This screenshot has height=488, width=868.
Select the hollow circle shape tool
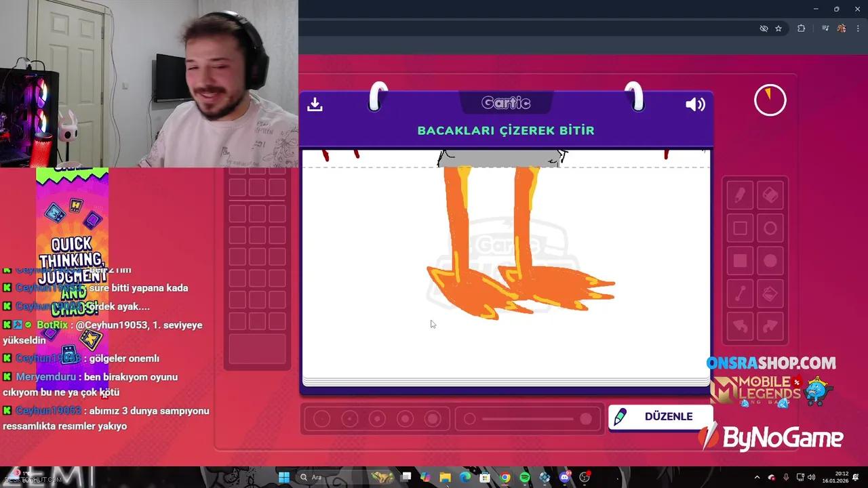coord(770,228)
